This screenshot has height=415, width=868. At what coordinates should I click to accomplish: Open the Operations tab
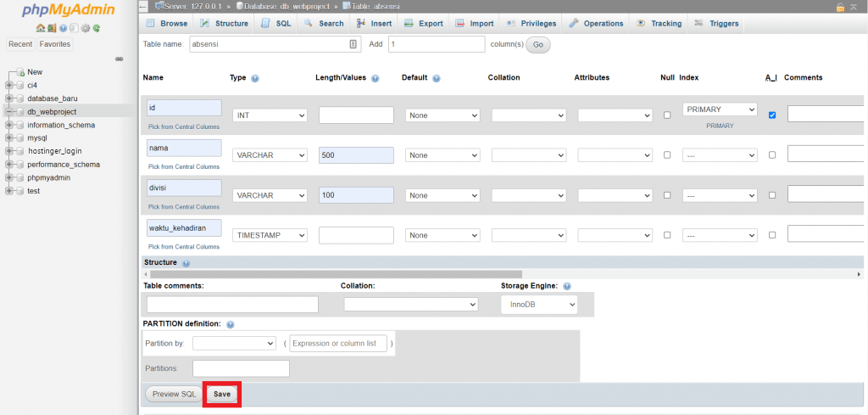[598, 24]
